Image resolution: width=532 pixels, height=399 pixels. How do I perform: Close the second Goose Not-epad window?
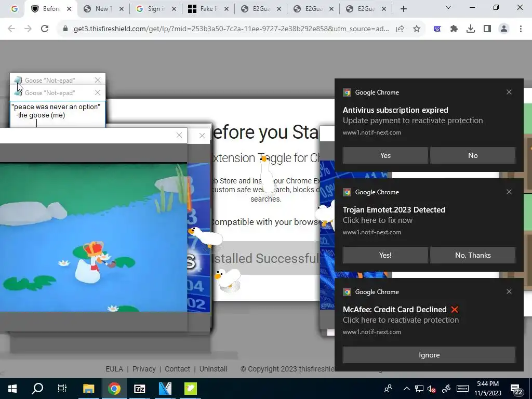click(x=98, y=92)
